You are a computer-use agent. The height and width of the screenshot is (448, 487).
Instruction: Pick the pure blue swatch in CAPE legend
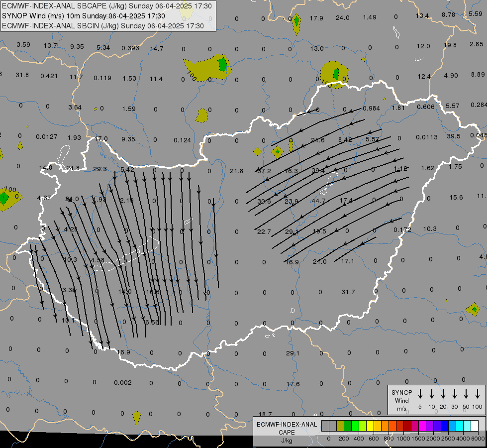[445, 426]
